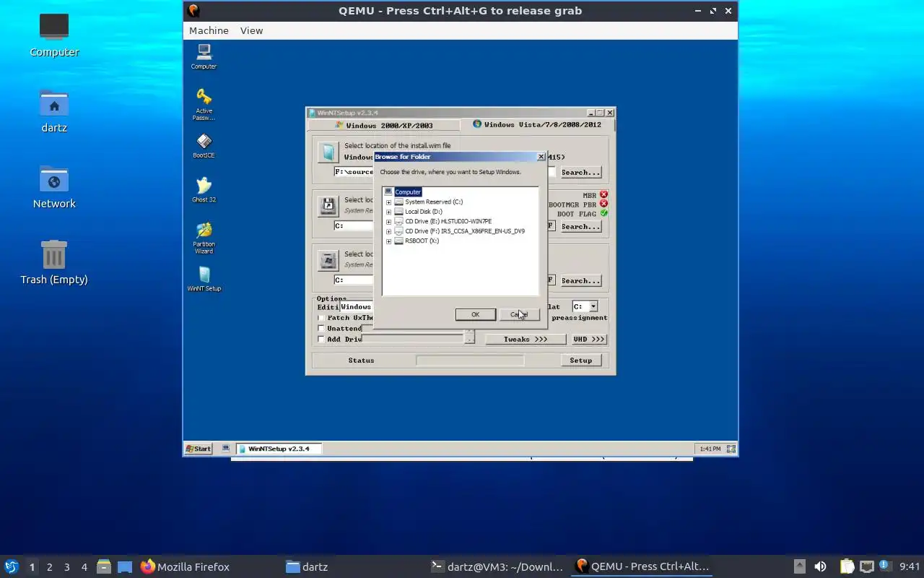Expand the CD Drive (F:) node
The image size is (924, 578).
388,232
